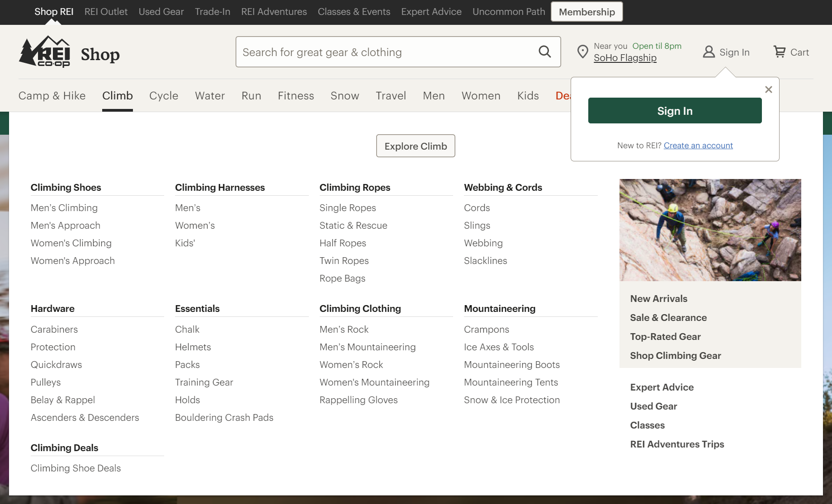Open Top-Rated Gear link

666,337
